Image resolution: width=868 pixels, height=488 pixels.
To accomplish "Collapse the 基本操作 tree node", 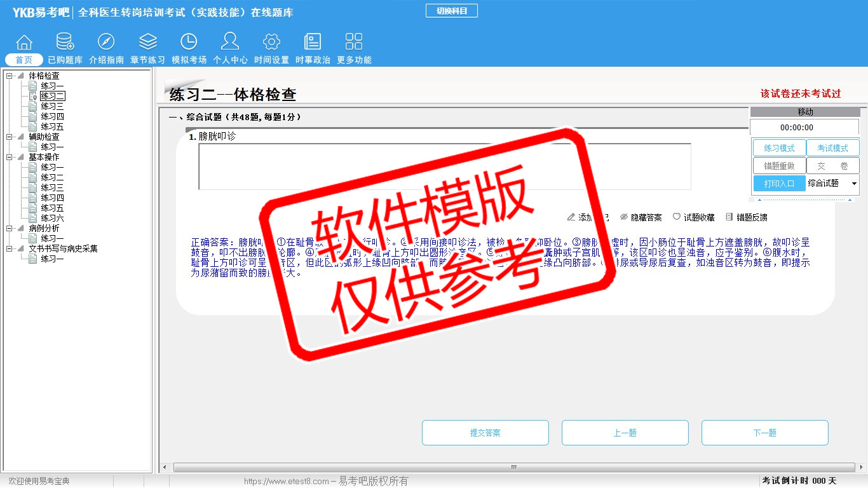I will (x=10, y=157).
